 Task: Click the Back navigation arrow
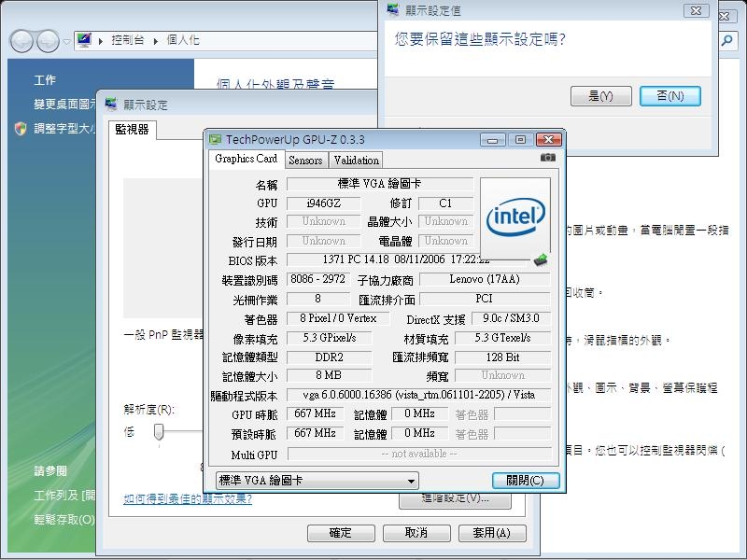(20, 41)
